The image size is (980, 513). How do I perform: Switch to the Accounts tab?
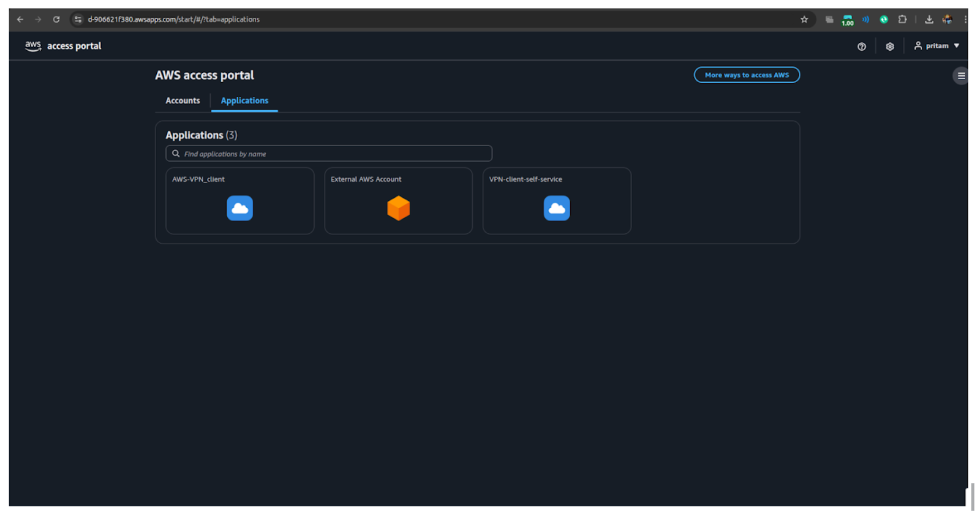[183, 100]
